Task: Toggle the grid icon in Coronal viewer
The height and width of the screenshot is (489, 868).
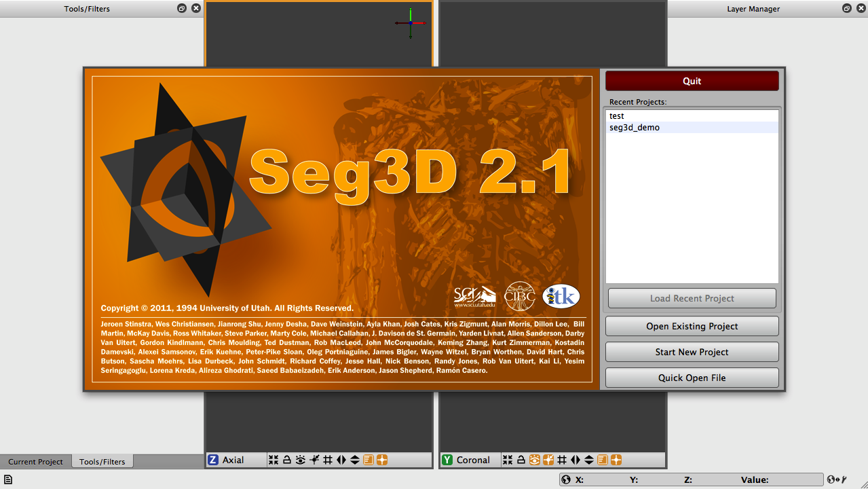Action: pos(562,460)
